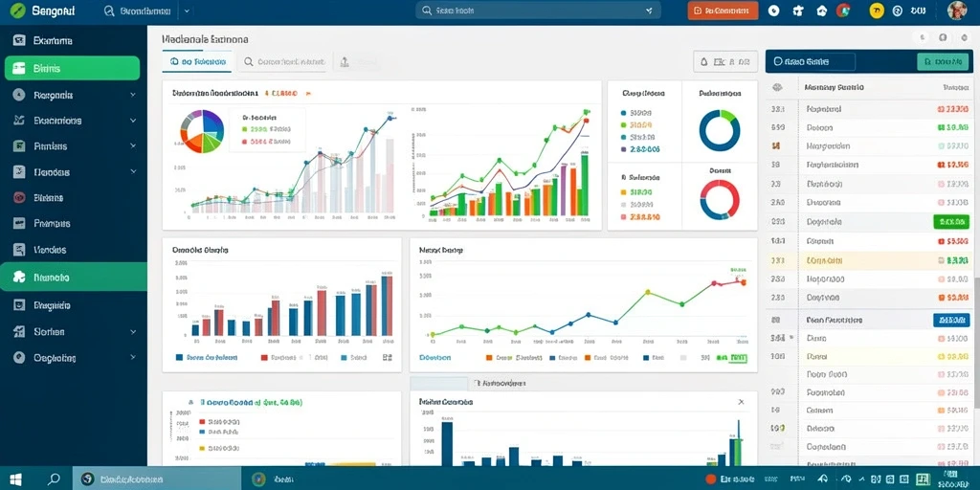The width and height of the screenshot is (980, 490).
Task: Click the orange button in the top bar
Action: click(x=723, y=11)
